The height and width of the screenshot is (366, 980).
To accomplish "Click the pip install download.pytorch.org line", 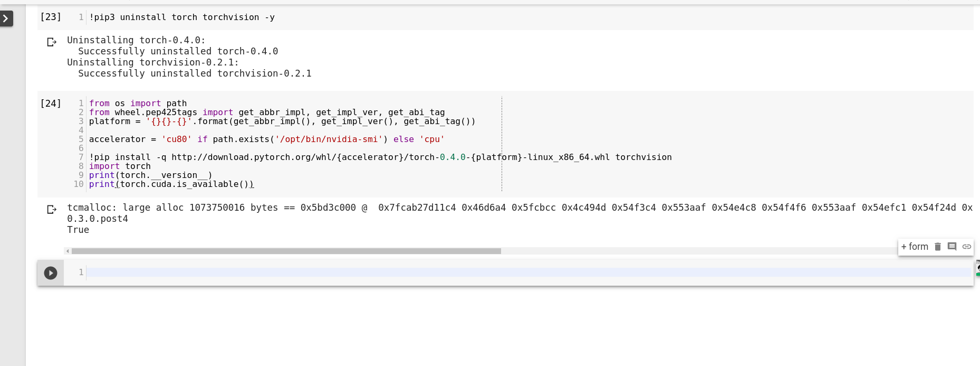I will [x=380, y=157].
